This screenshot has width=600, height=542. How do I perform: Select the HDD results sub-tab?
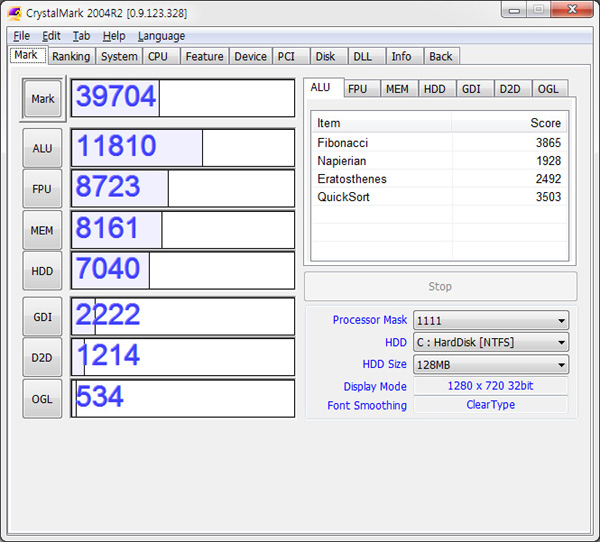click(x=437, y=89)
